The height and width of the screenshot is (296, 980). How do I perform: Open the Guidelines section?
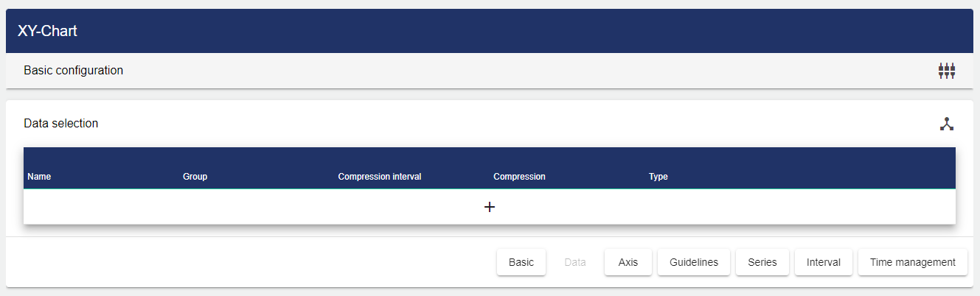coord(694,262)
